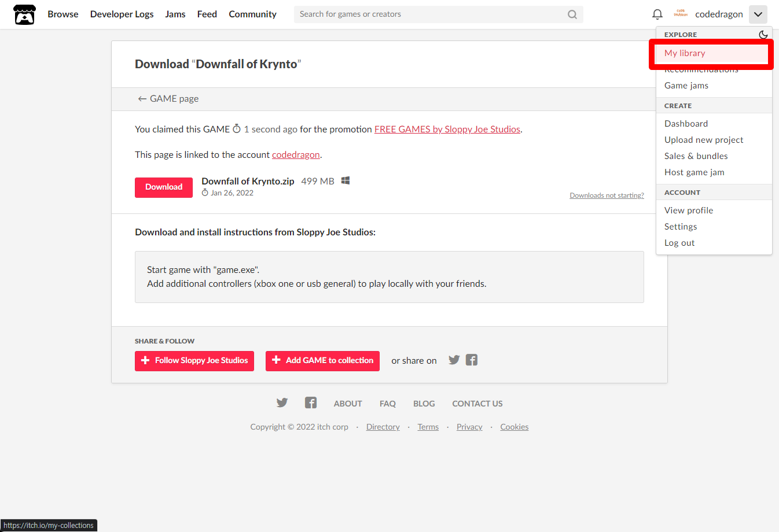This screenshot has height=532, width=779.
Task: Open Developer Logs
Action: 122,14
